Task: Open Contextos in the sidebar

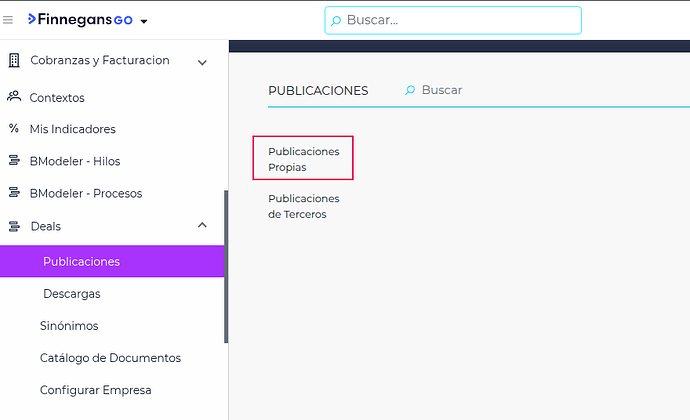Action: coord(57,98)
